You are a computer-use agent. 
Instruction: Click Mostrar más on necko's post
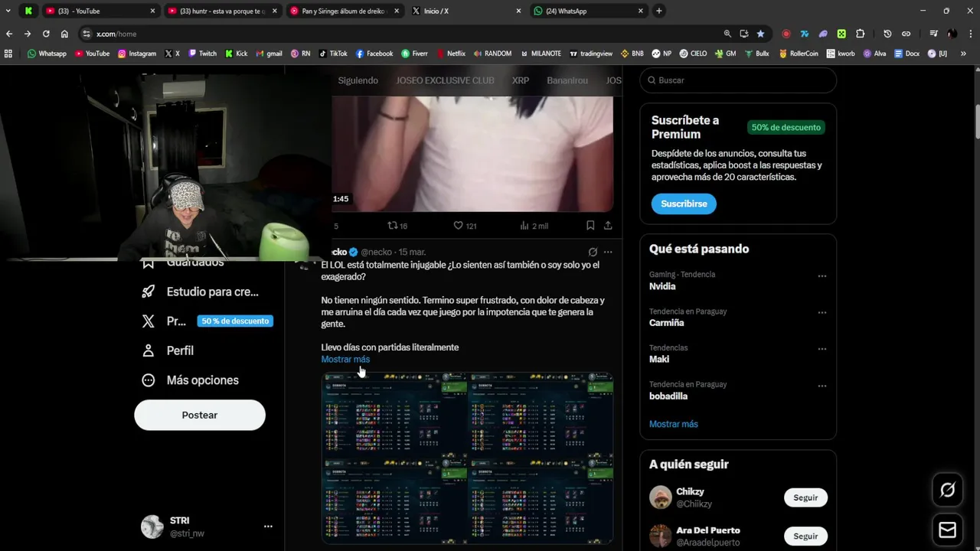(x=345, y=359)
